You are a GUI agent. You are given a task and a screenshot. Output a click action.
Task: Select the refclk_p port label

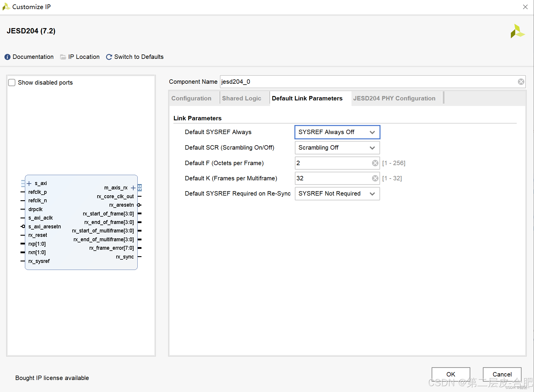coord(37,192)
